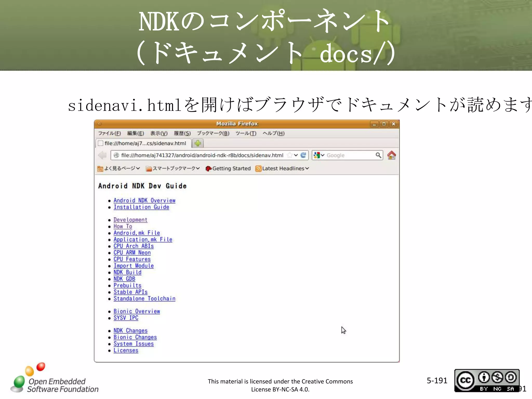Open the Stable APIs link
Viewport: 532px width, 399px height.
point(130,292)
